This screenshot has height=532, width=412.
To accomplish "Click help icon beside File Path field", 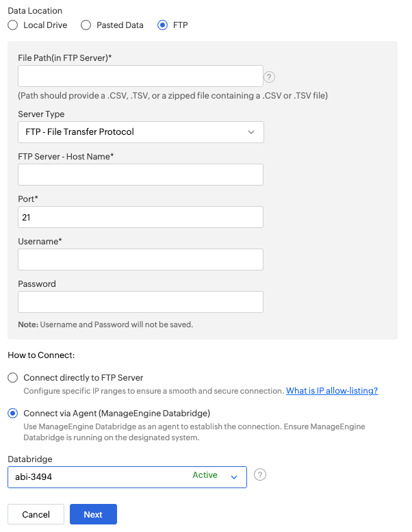I will tap(269, 77).
